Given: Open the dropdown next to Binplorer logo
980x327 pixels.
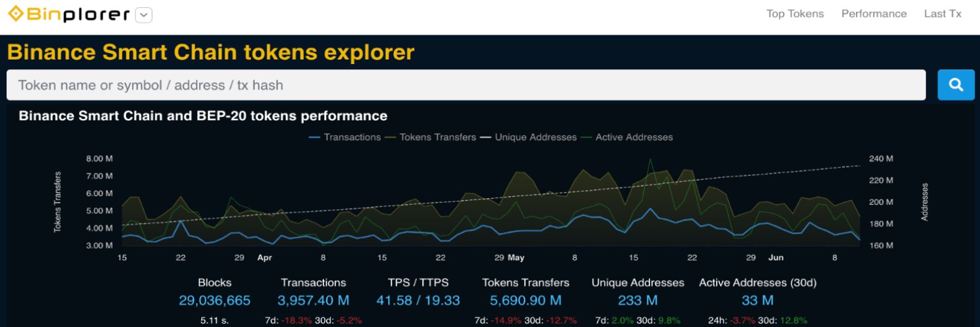Looking at the screenshot, I should click(x=144, y=15).
